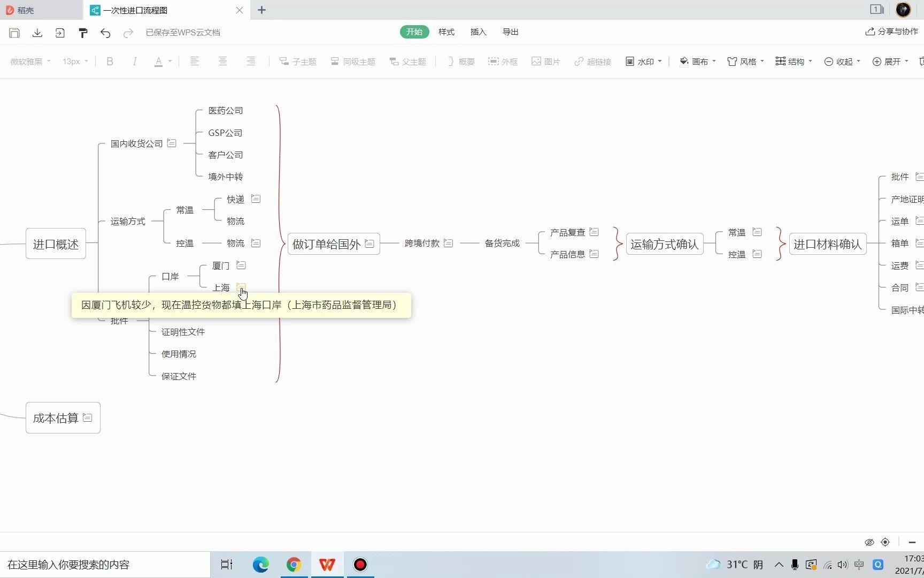Switch to the 导出 tab
924x578 pixels.
511,32
